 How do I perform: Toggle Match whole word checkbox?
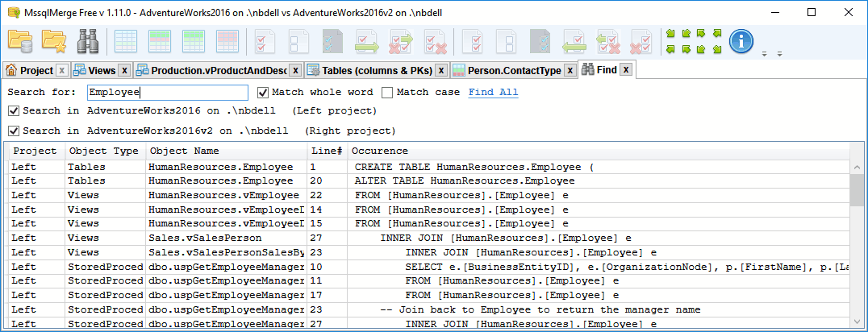tap(263, 93)
